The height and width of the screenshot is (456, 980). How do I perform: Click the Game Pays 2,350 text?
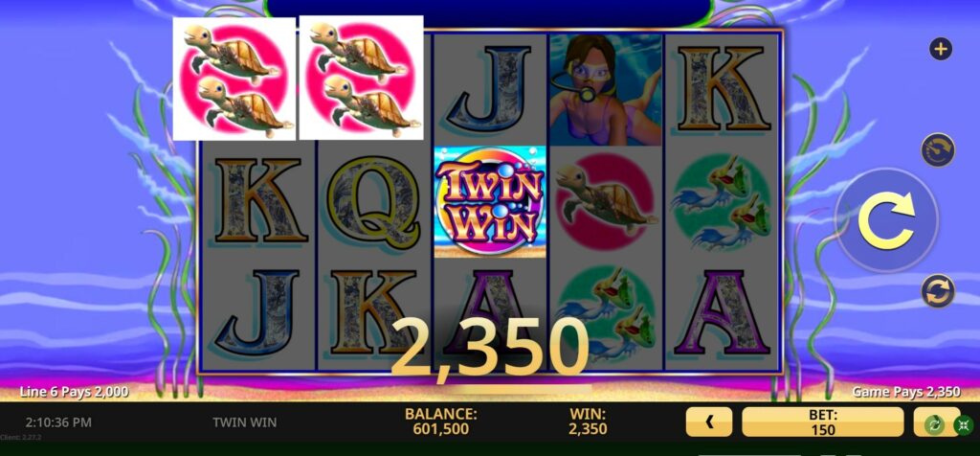[906, 392]
